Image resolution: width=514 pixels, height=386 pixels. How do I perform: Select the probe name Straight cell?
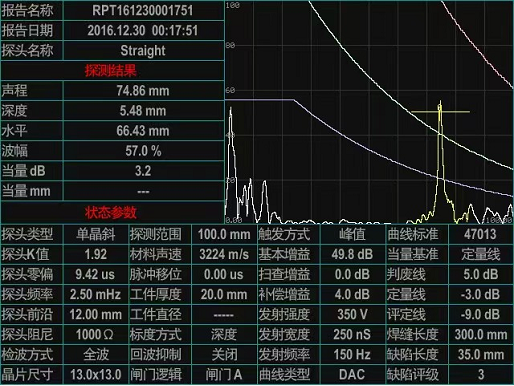(143, 51)
